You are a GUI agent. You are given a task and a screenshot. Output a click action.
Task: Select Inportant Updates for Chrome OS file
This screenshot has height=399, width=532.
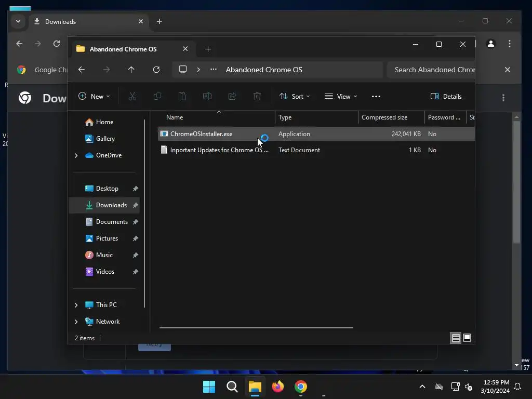316,150
